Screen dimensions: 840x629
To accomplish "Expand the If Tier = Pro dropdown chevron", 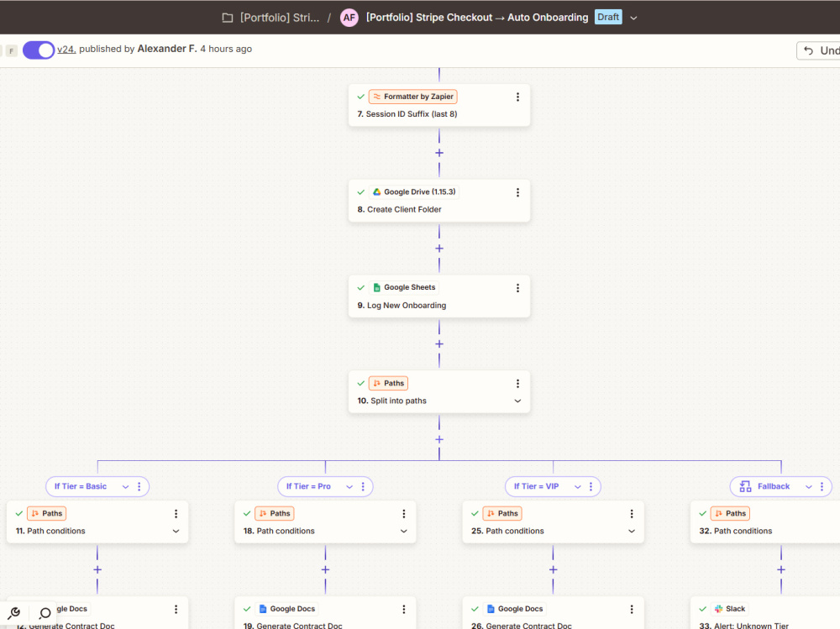I will point(349,486).
